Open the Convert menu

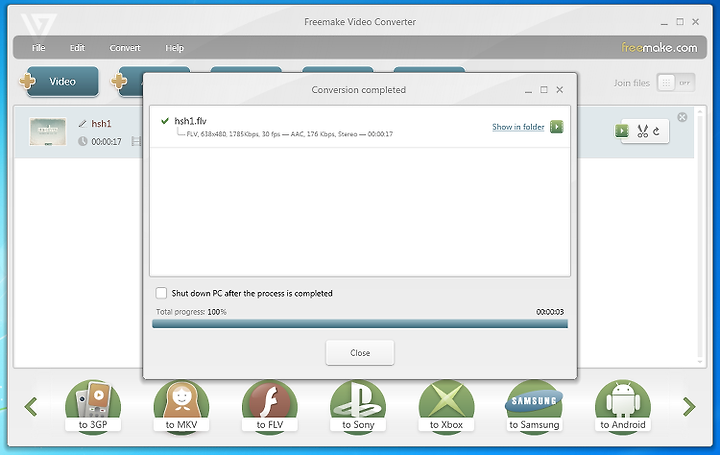pyautogui.click(x=125, y=48)
